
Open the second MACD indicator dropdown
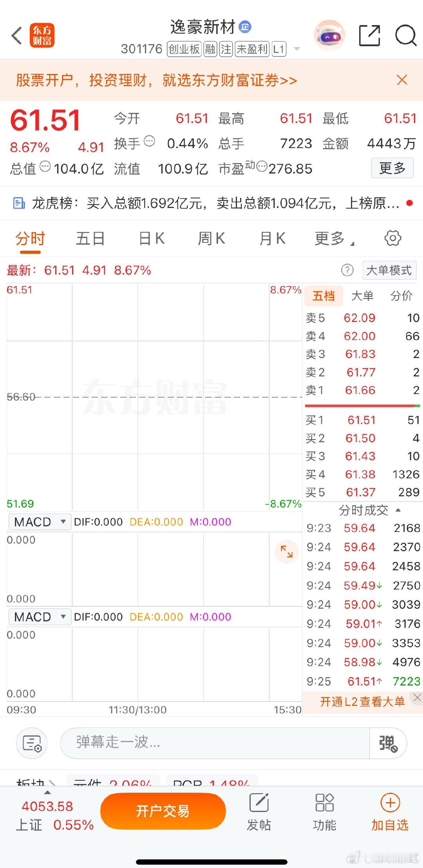pos(40,617)
